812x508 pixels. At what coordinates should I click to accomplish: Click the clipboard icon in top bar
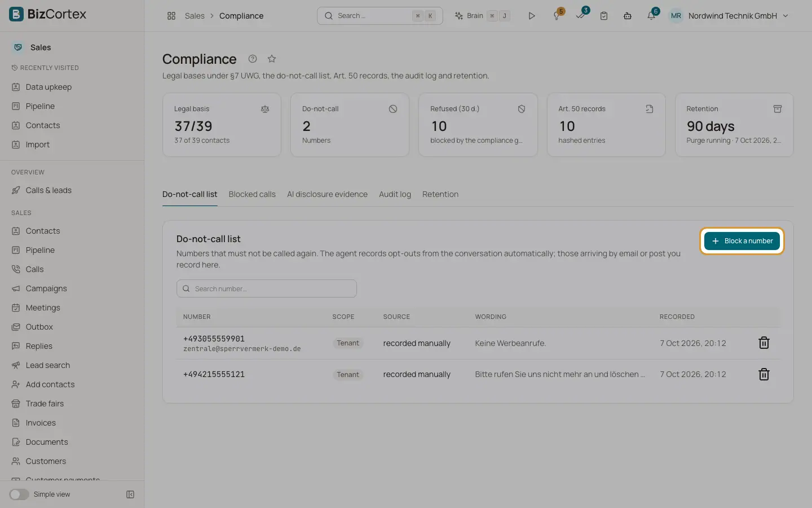[604, 16]
